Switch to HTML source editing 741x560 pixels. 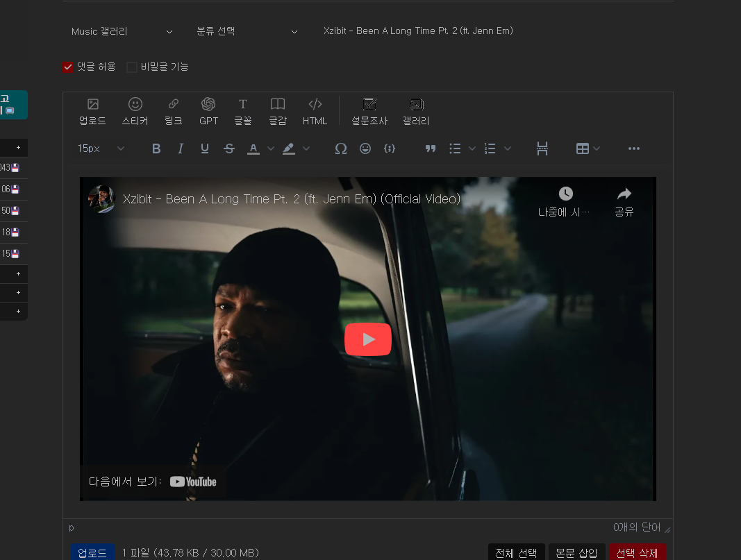(x=315, y=112)
